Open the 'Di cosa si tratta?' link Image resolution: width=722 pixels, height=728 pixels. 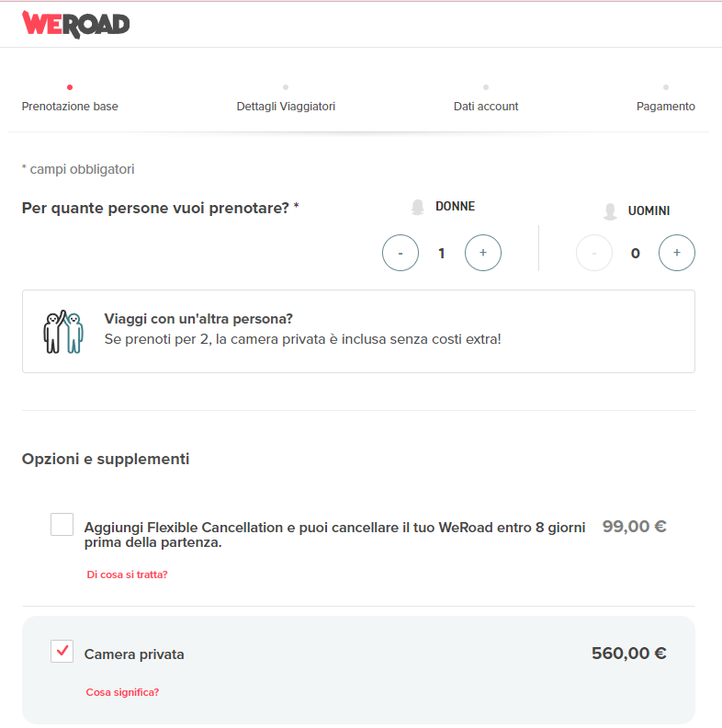tap(127, 574)
